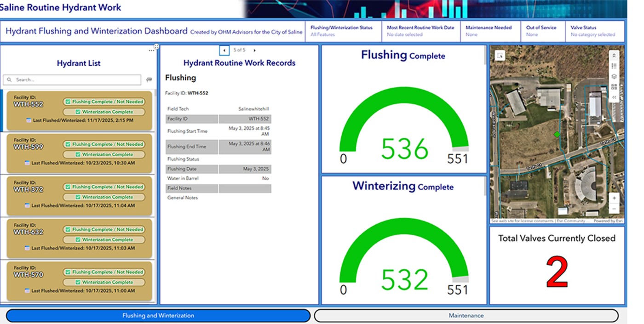Select the green hydrant marker on the map
The height and width of the screenshot is (324, 644).
click(557, 134)
